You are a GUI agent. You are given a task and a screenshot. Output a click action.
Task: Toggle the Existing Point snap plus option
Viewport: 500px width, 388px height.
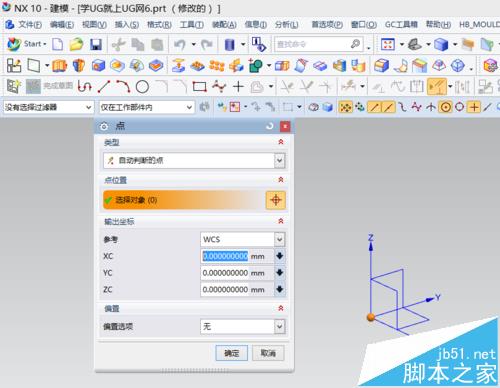474,107
